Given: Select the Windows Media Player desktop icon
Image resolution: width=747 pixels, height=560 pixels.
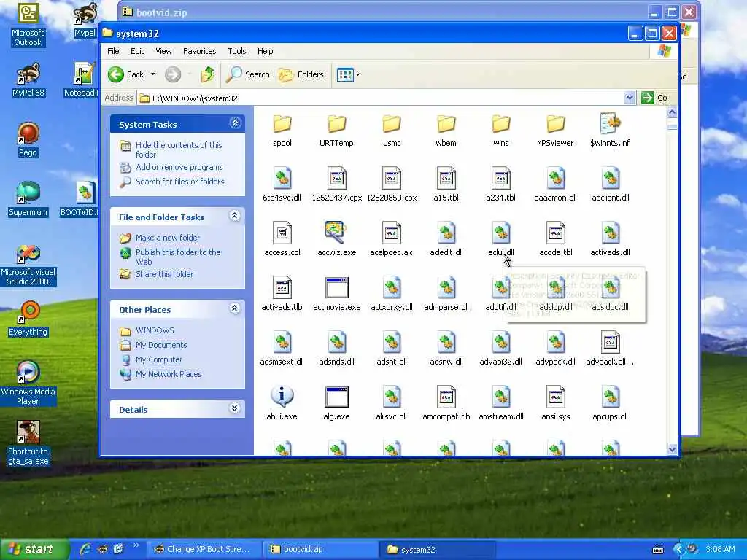Looking at the screenshot, I should (28, 384).
